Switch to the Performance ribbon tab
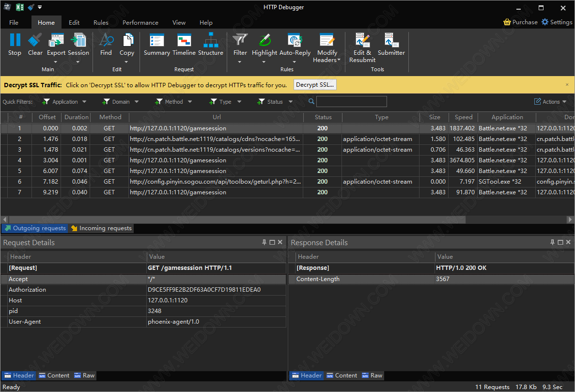The image size is (575, 392). click(140, 22)
